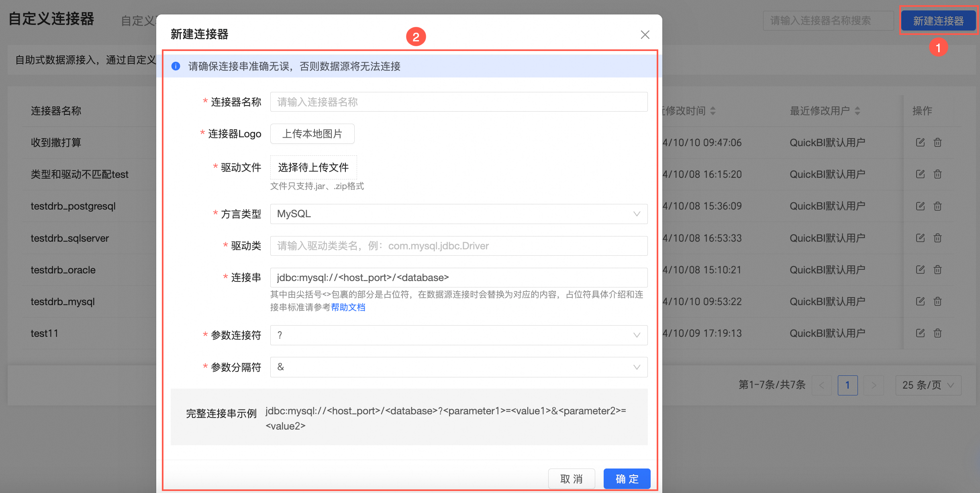Open the 方言类型 MySQL dropdown
Screen dimensions: 980x493
[x=459, y=214]
